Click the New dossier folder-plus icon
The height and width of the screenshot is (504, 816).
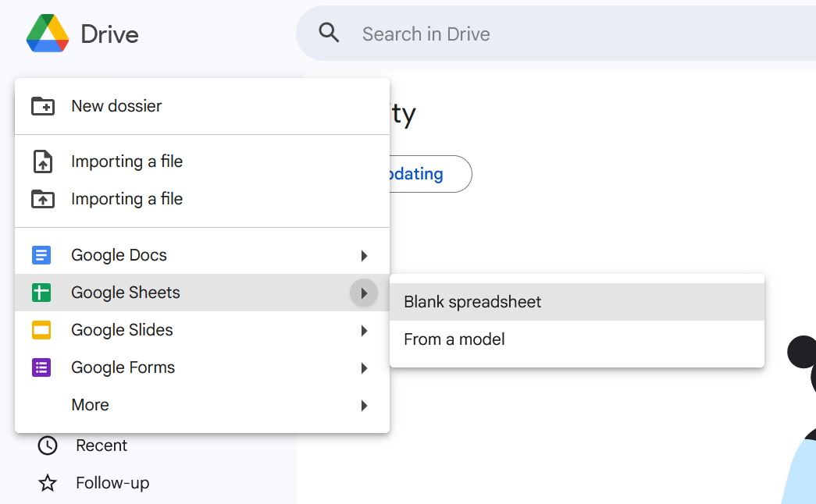[x=43, y=106]
